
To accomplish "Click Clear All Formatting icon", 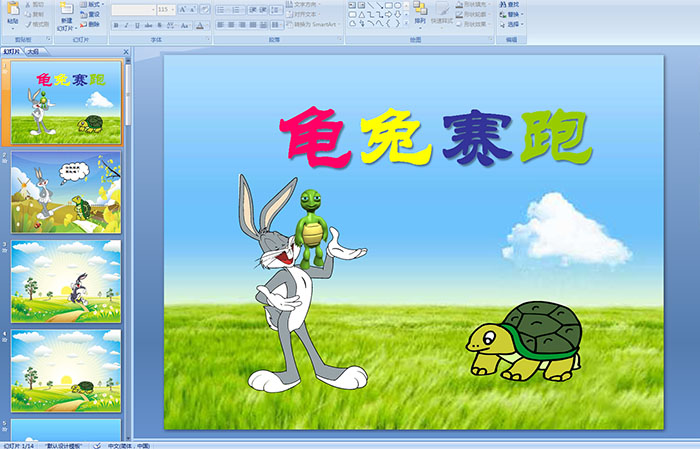I will click(205, 10).
